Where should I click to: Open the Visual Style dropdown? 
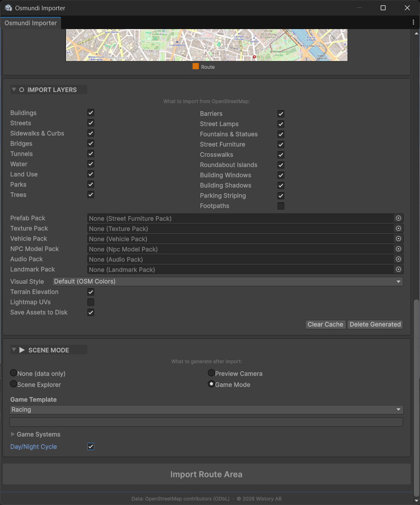coord(227,281)
